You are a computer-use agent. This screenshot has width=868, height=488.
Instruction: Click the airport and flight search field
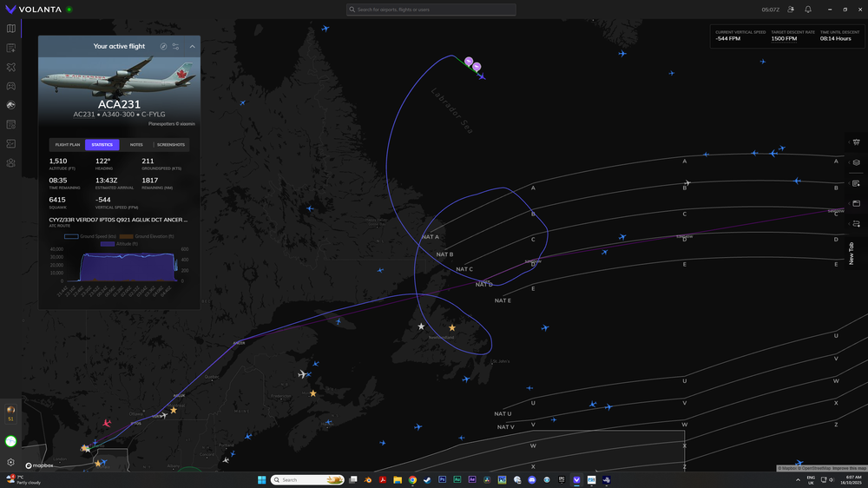coord(431,10)
